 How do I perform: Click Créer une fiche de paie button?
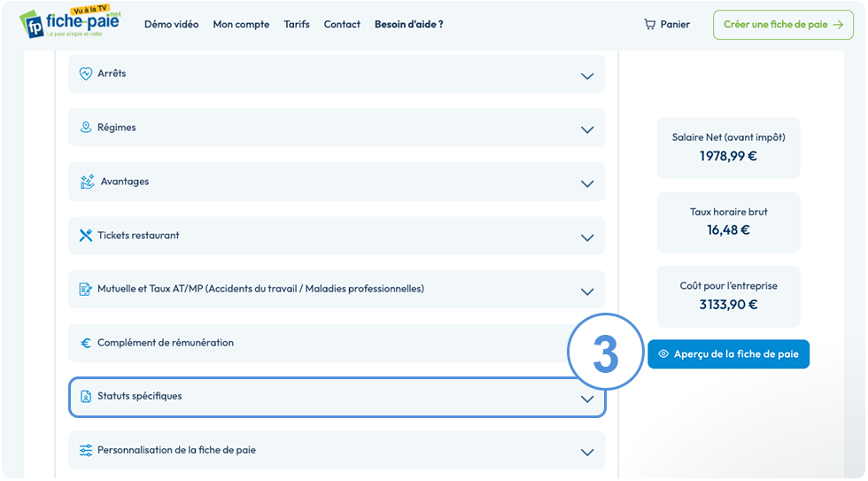[x=783, y=25]
